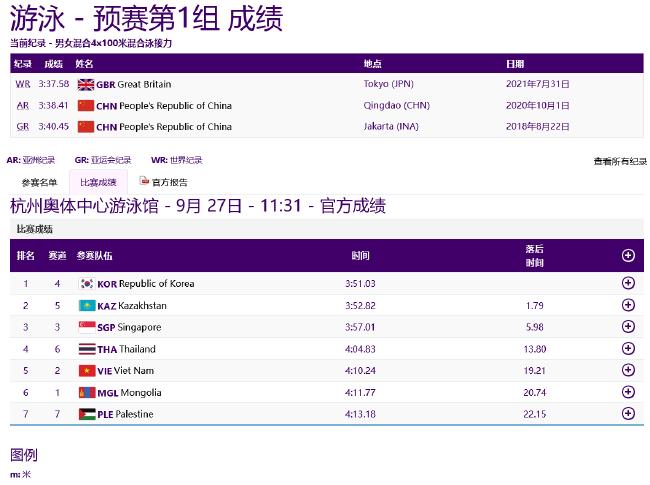This screenshot has height=485, width=650.
Task: Open 查看所有纪录 link
Action: point(620,161)
